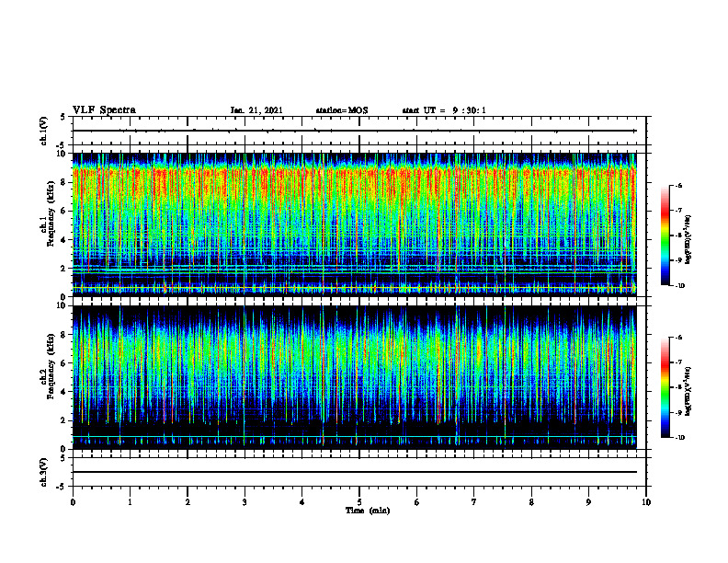The image size is (728, 563).
Task: Click the ch.2 spectrogram panel
Action: click(354, 377)
